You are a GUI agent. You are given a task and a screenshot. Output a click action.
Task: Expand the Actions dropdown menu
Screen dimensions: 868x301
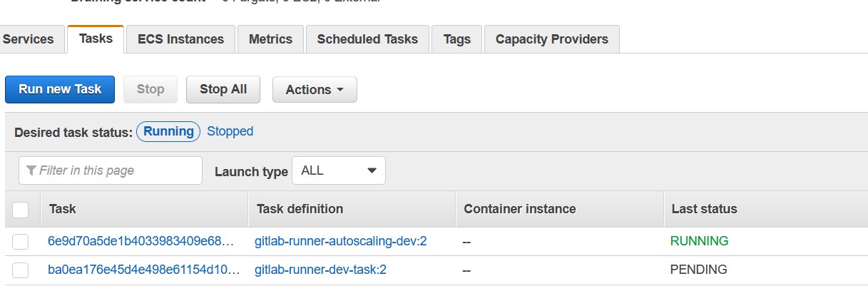(x=315, y=90)
